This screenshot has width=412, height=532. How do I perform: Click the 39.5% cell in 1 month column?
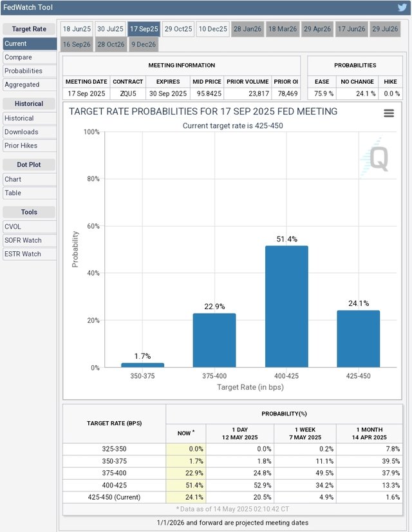coord(370,461)
